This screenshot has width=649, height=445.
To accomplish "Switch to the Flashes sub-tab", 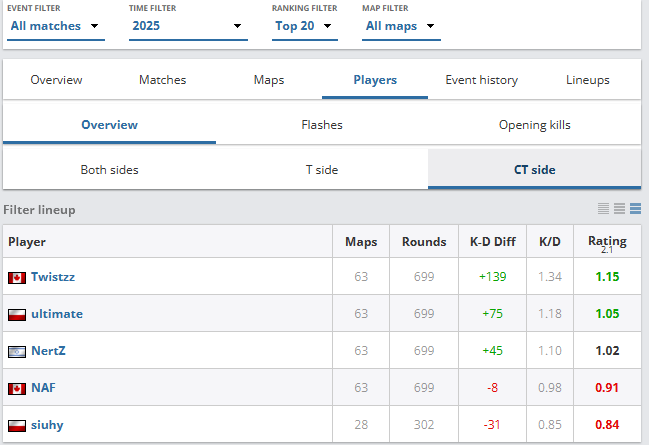I will coord(322,125).
